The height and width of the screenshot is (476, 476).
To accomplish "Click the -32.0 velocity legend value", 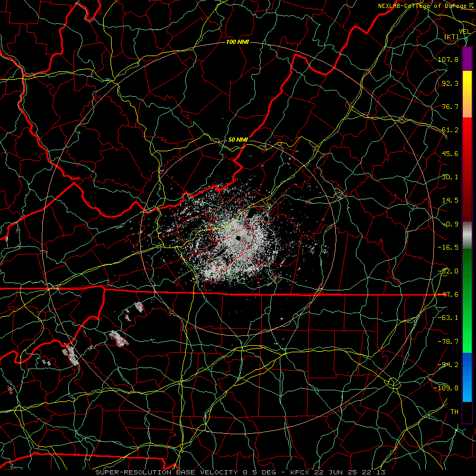I will click(x=448, y=271).
